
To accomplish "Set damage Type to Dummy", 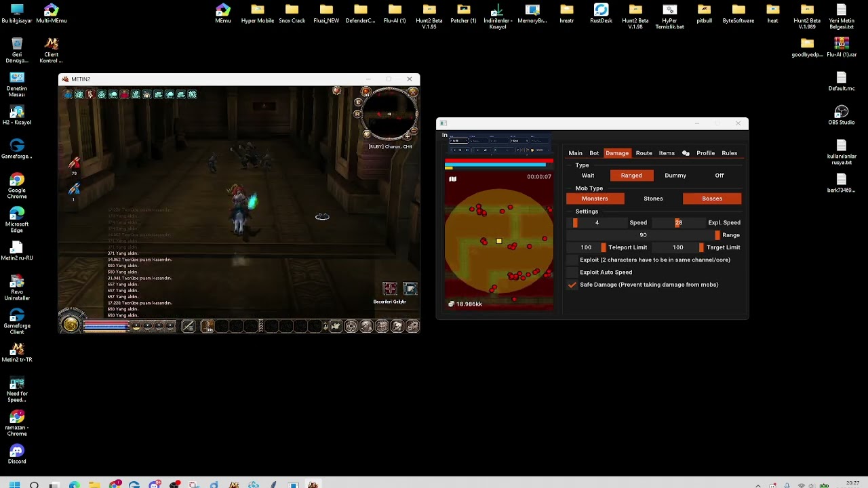I will tap(675, 176).
